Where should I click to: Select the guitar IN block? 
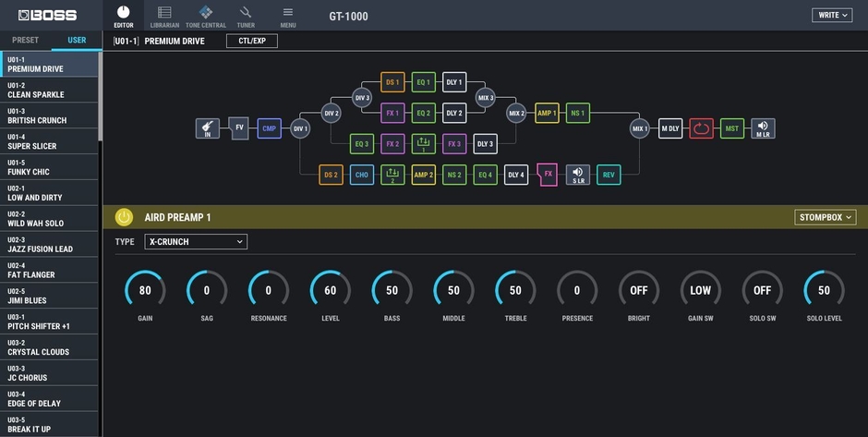208,128
